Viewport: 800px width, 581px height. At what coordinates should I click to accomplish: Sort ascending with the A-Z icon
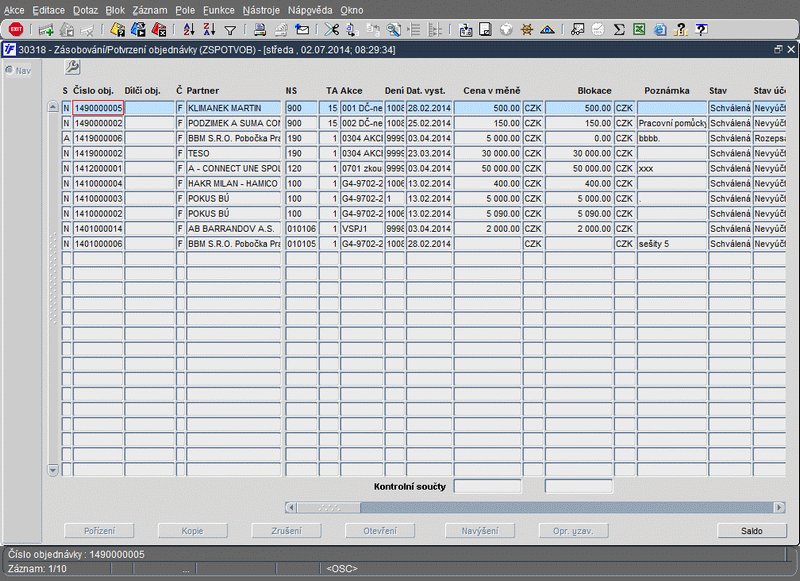189,30
